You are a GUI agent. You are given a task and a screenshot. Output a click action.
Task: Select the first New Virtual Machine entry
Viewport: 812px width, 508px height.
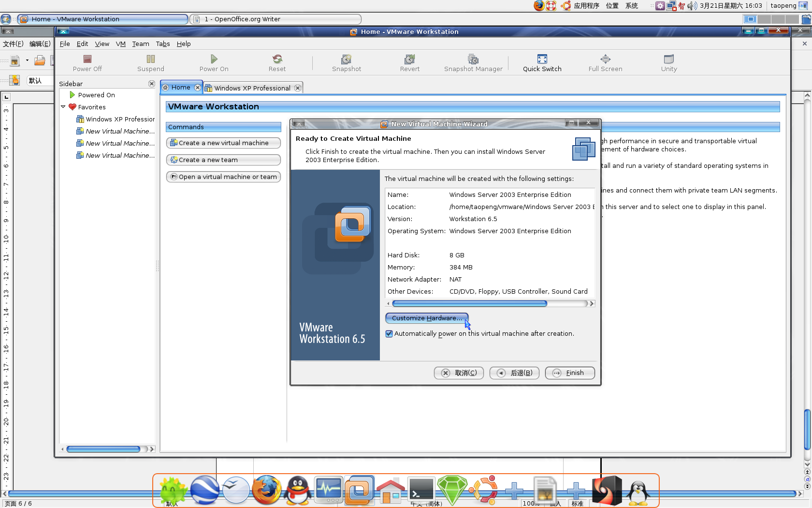click(x=116, y=132)
